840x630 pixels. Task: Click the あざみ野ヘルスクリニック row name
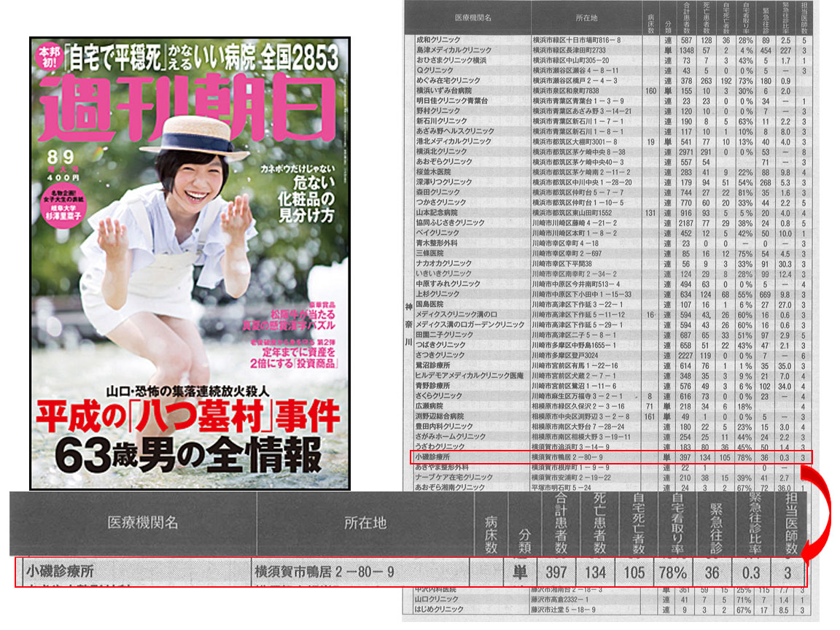(455, 131)
